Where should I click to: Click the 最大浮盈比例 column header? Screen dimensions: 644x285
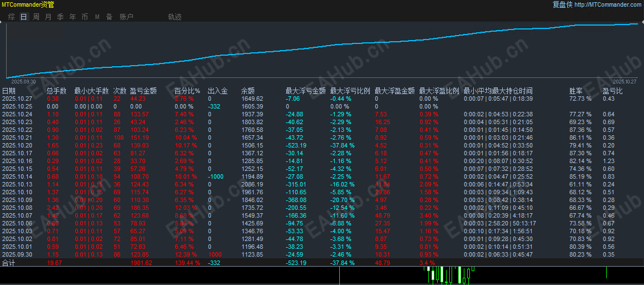coord(439,91)
